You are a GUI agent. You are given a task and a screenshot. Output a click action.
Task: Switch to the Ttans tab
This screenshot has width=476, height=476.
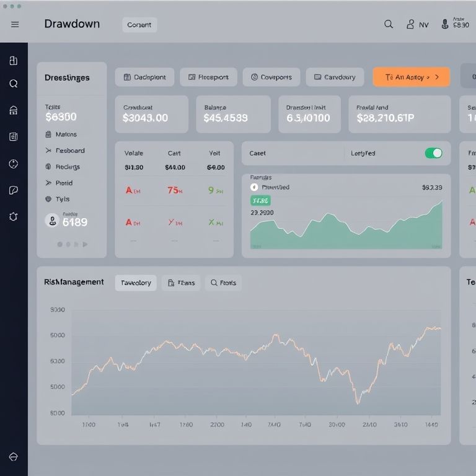coord(180,283)
